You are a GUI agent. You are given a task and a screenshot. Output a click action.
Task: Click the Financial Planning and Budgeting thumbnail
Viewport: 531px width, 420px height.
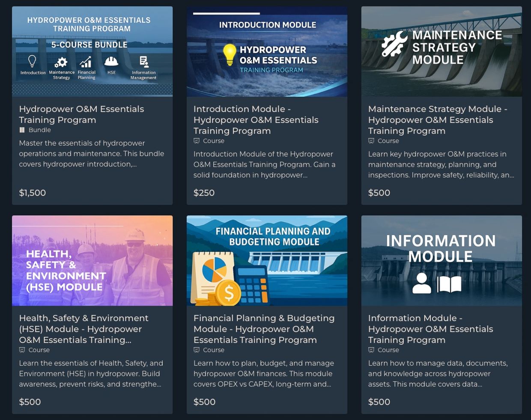267,260
